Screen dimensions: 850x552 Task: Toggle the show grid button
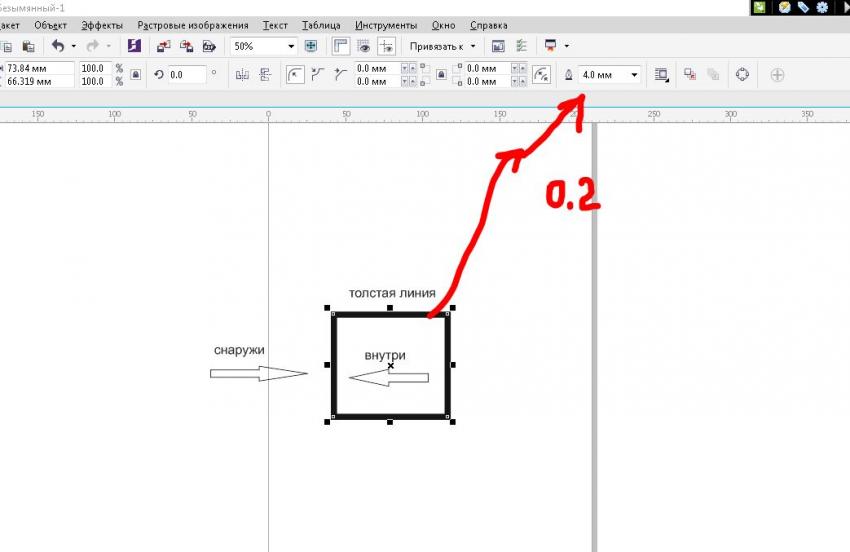pos(364,46)
